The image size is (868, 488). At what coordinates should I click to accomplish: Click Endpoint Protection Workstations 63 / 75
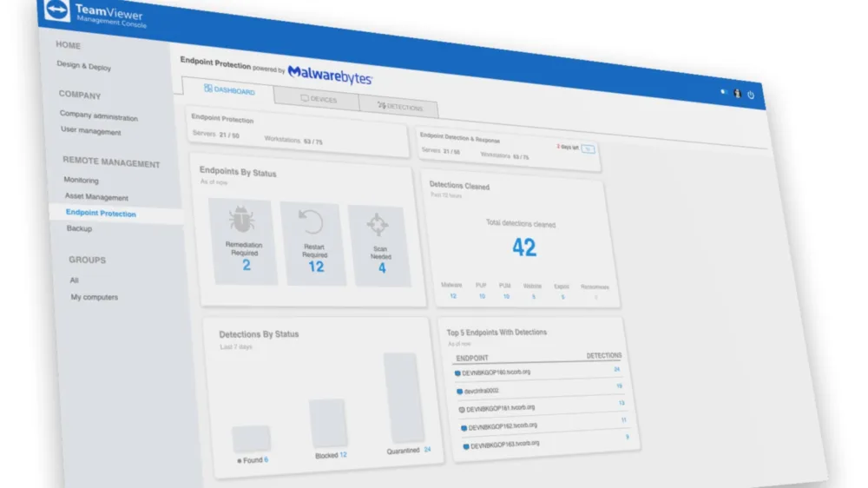pyautogui.click(x=293, y=140)
